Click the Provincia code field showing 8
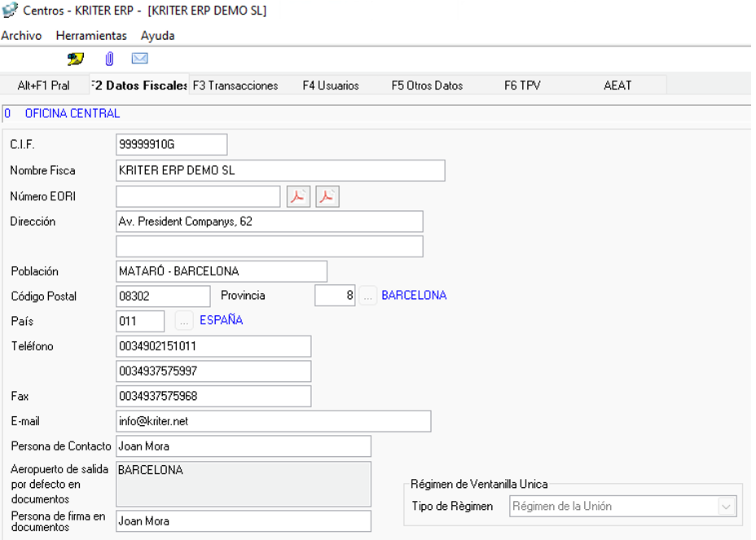 coord(335,296)
